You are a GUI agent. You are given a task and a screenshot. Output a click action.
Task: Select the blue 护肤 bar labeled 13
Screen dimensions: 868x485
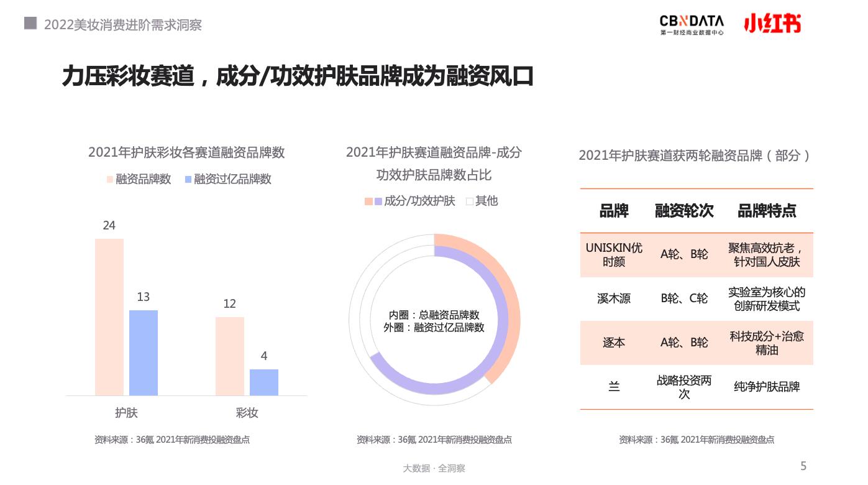click(144, 352)
